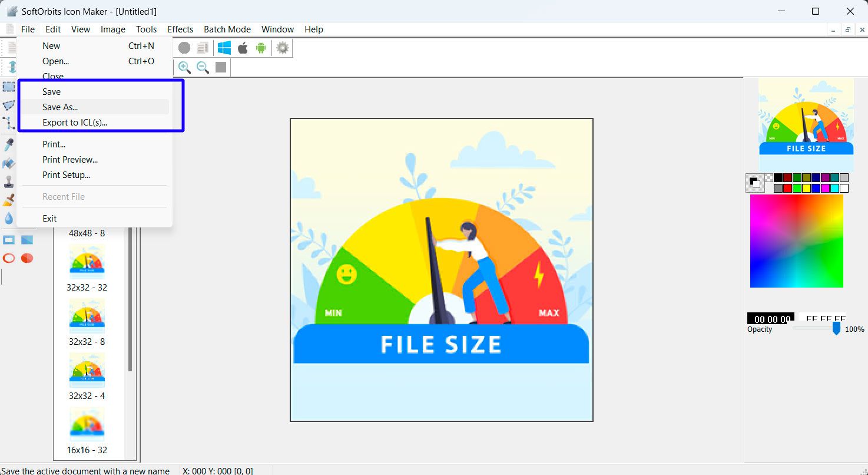Open Windows icon format options
The height and width of the screenshot is (475, 868).
224,48
